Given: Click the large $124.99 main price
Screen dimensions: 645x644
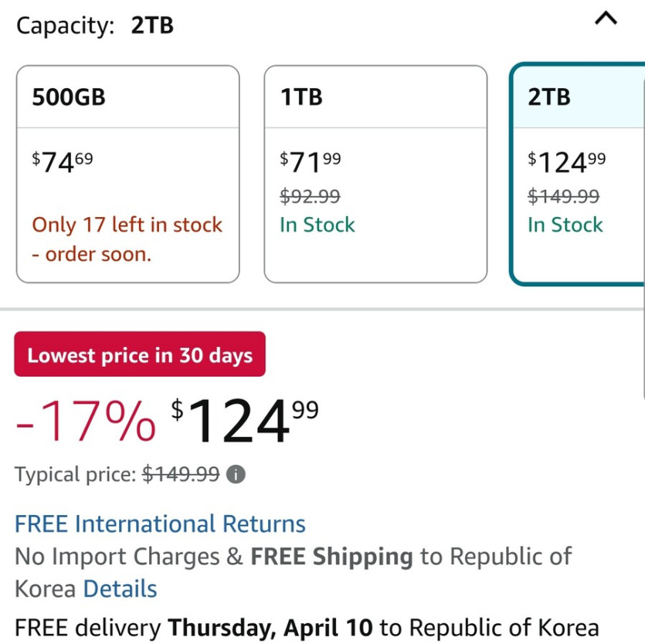Looking at the screenshot, I should tap(244, 421).
